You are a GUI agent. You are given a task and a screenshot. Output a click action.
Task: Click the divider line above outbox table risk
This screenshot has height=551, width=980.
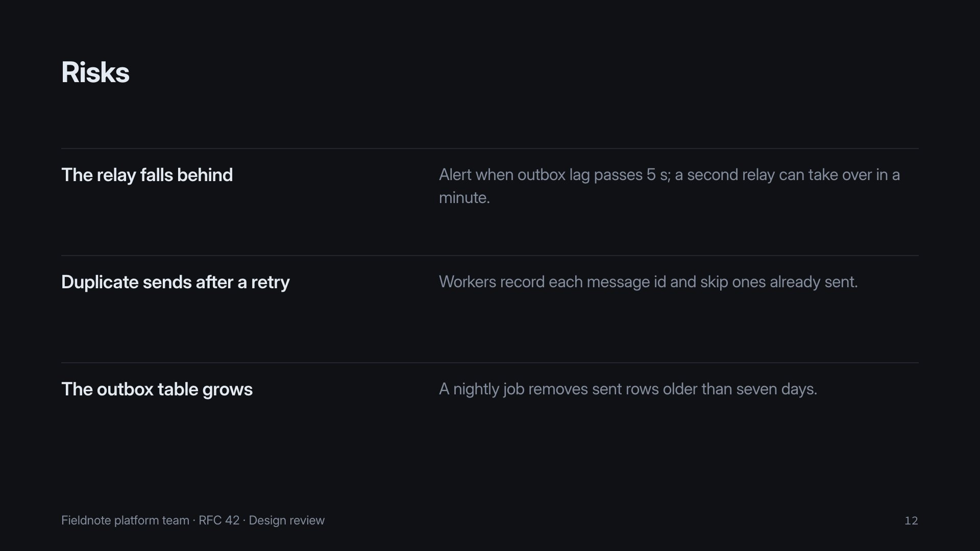tap(490, 363)
